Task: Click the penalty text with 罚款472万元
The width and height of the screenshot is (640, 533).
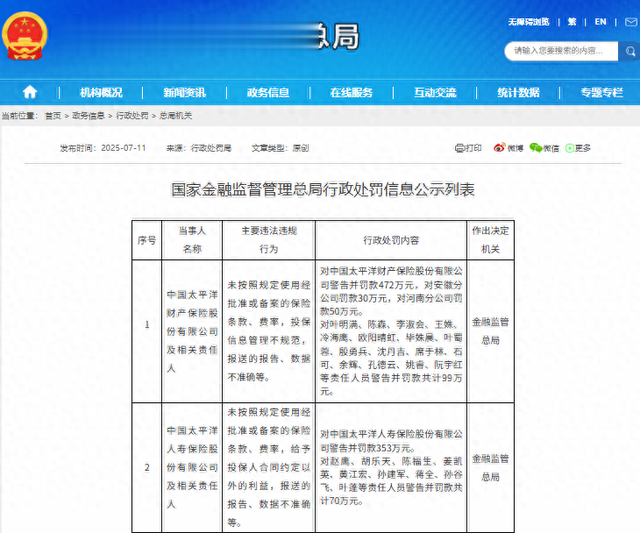Action: [391, 331]
